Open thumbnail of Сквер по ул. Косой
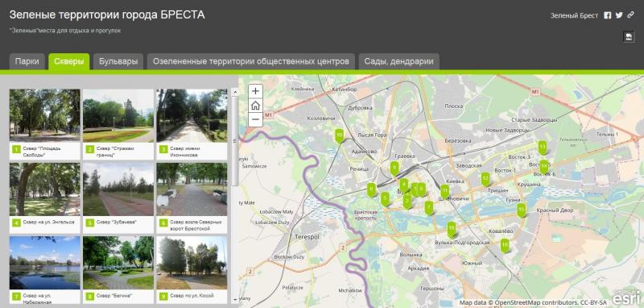The image size is (644, 308). tap(192, 263)
